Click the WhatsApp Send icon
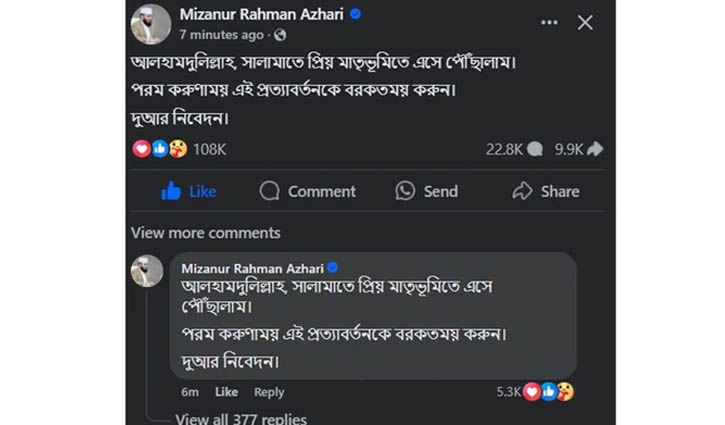725x425 pixels. 405,191
